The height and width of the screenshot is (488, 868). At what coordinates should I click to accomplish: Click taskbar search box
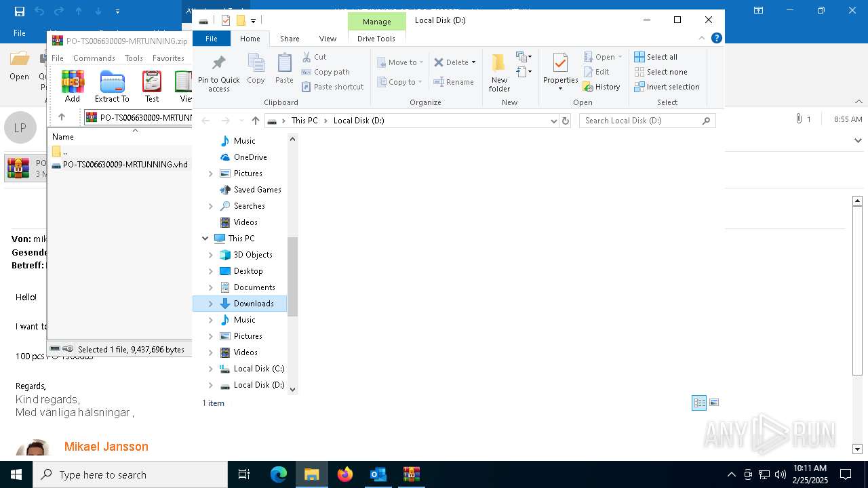130,474
